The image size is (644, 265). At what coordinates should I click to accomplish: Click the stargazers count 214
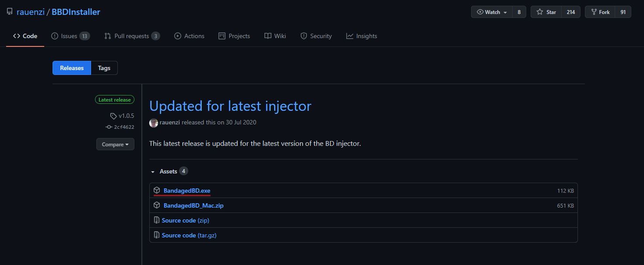pyautogui.click(x=570, y=12)
